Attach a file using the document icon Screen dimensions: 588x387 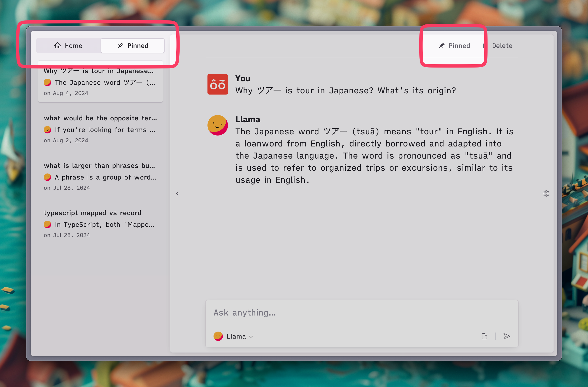click(484, 336)
